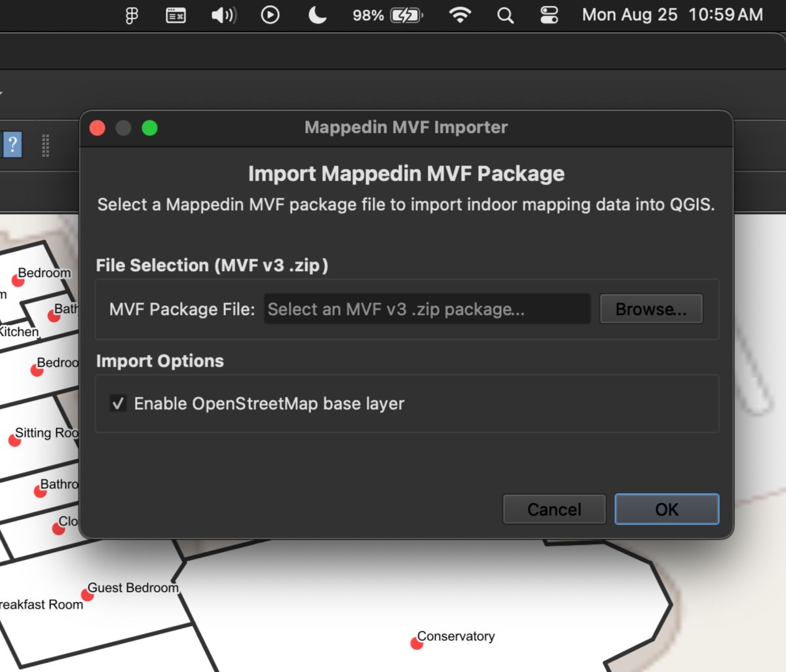Open Spotlight search
786x672 pixels.
505,15
